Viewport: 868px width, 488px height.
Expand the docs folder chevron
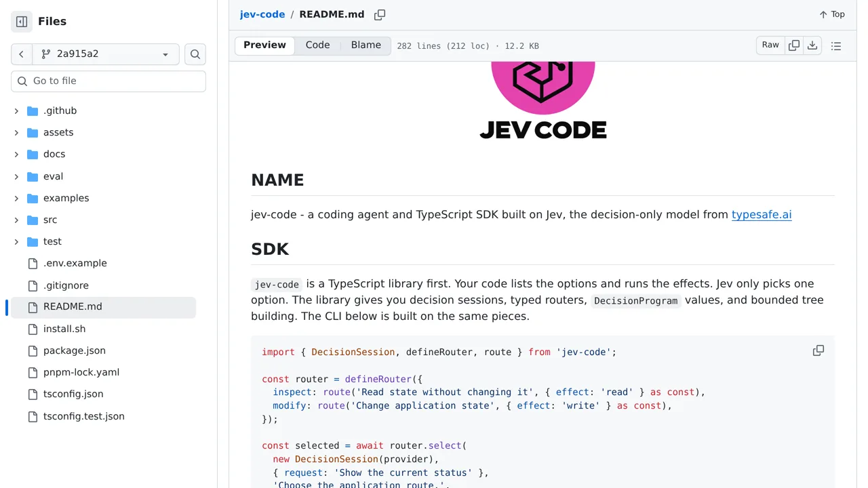tap(16, 155)
